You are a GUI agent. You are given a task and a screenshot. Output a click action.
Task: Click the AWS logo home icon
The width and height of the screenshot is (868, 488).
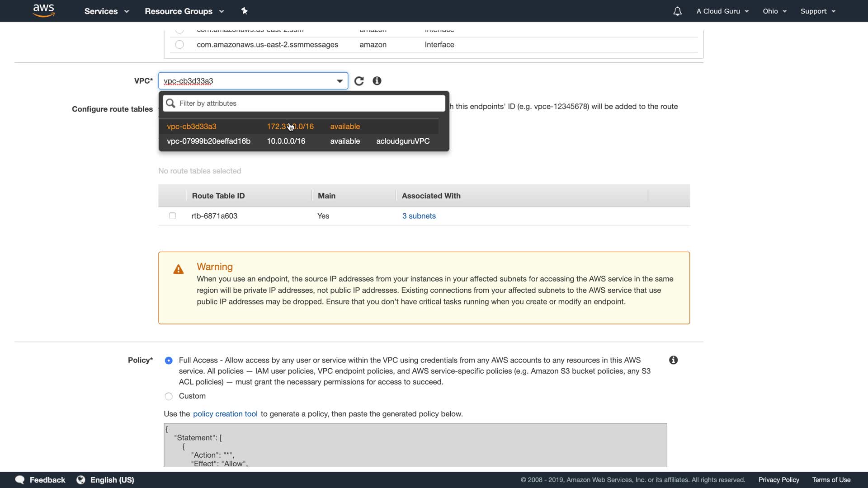(44, 11)
